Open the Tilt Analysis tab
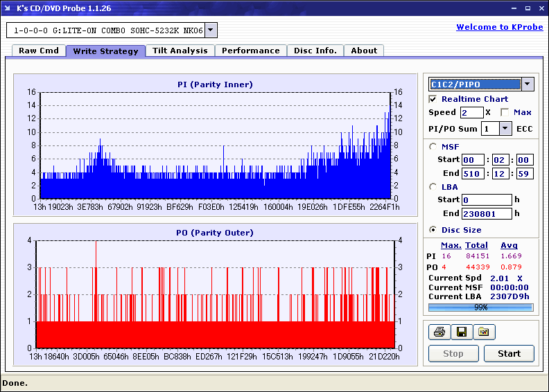The height and width of the screenshot is (392, 549). 180,51
